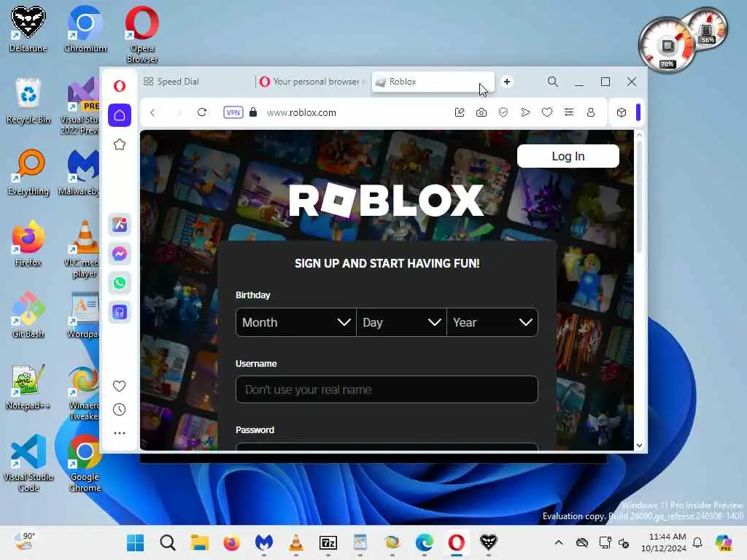
Task: Open the ad blocker shield icon
Action: point(503,112)
